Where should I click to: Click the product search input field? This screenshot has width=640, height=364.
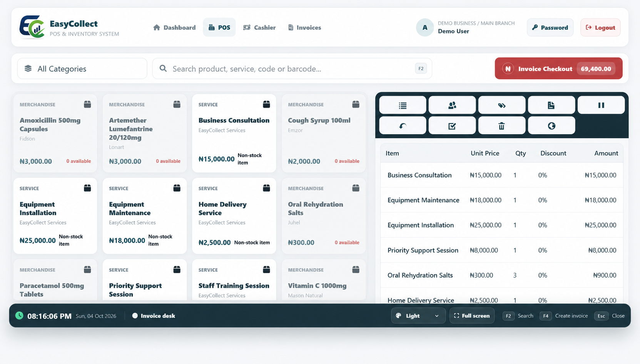click(292, 68)
